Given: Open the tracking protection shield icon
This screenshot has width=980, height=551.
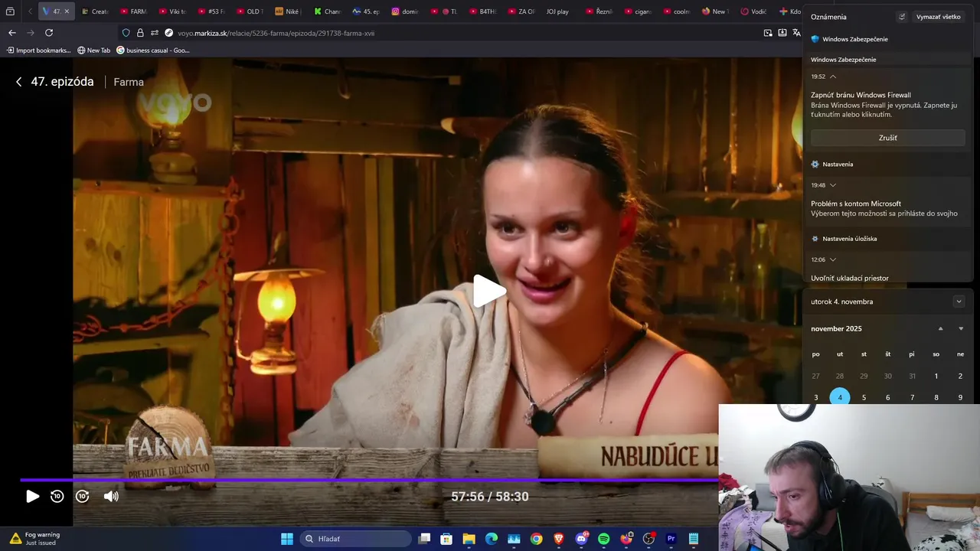Looking at the screenshot, I should point(126,33).
